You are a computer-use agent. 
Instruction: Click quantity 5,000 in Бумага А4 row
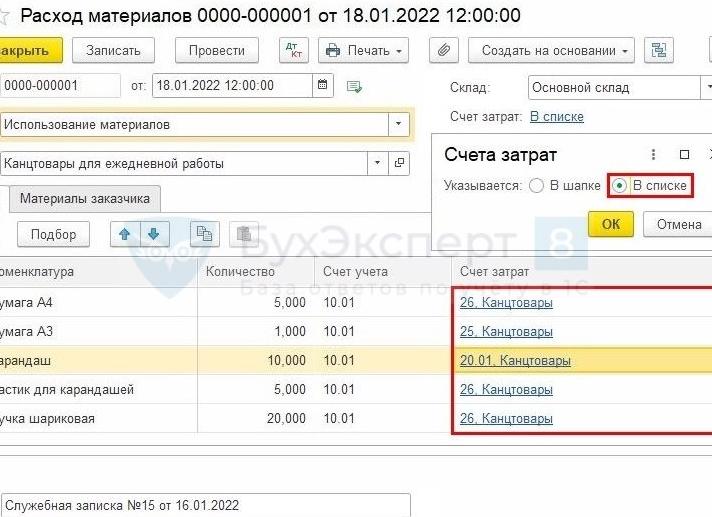(290, 302)
